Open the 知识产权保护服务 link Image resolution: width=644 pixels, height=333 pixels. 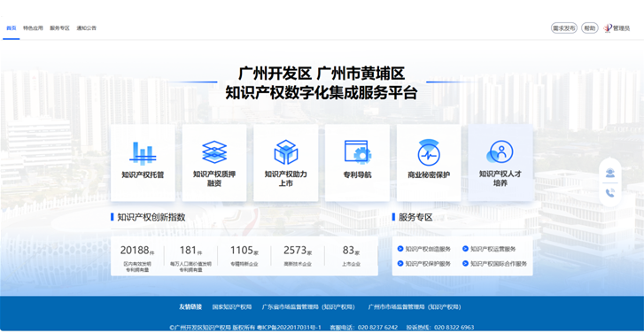(428, 264)
